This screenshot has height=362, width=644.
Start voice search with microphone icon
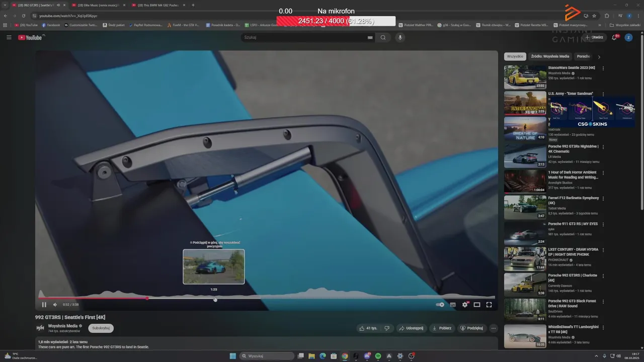click(x=400, y=37)
